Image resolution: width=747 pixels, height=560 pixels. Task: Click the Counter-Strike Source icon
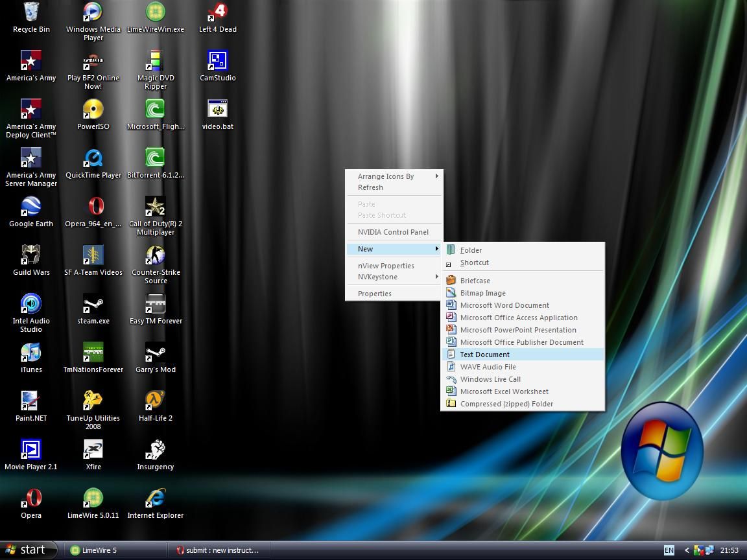pos(156,255)
